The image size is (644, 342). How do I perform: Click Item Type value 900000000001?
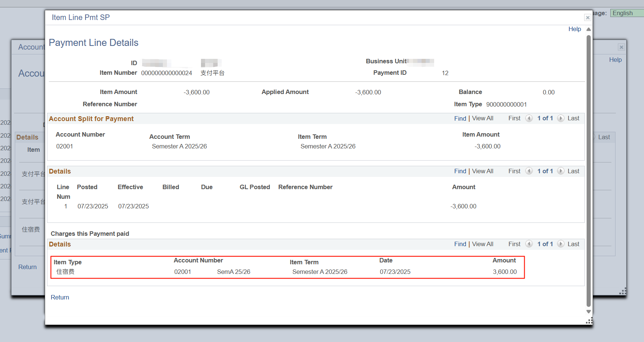pos(506,104)
